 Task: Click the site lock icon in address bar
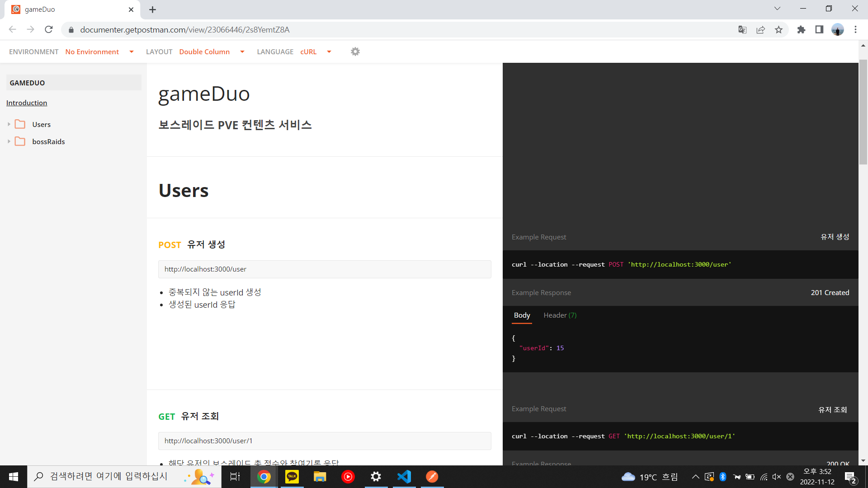click(71, 30)
